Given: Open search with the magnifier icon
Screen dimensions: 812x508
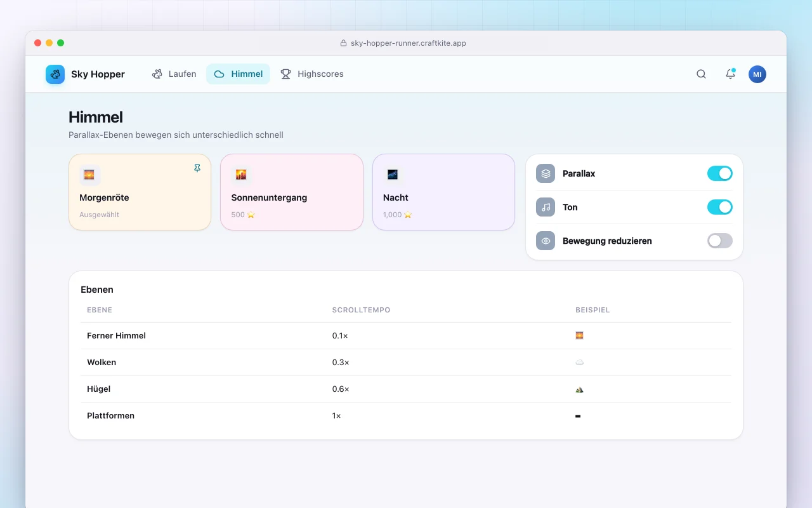Looking at the screenshot, I should point(701,74).
